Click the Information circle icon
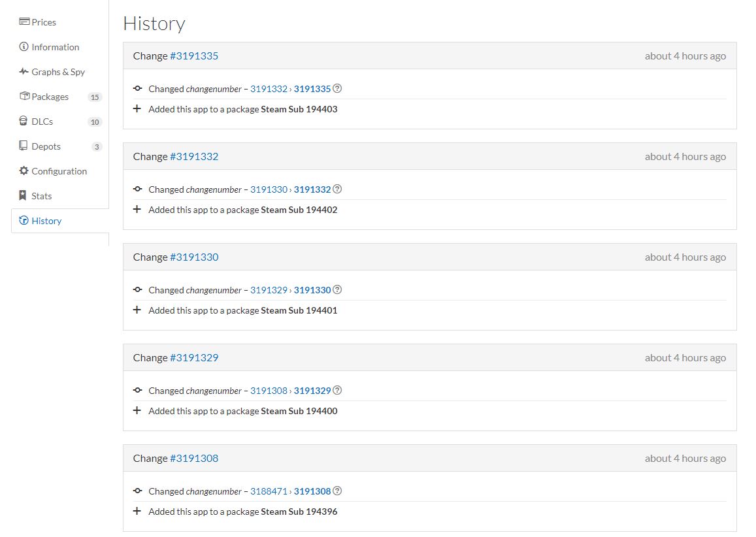Image resolution: width=756 pixels, height=537 pixels. 25,47
